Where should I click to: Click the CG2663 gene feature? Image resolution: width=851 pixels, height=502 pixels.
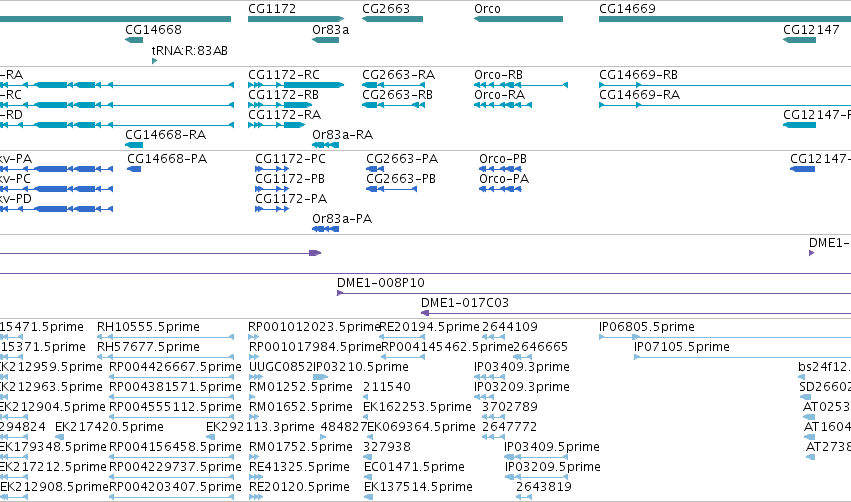392,19
